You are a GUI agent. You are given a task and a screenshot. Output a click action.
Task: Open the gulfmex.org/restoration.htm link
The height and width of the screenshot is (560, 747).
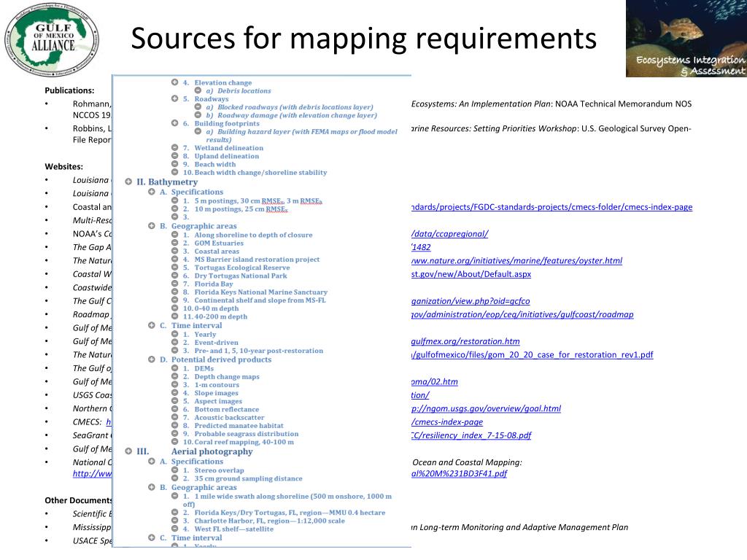point(465,341)
